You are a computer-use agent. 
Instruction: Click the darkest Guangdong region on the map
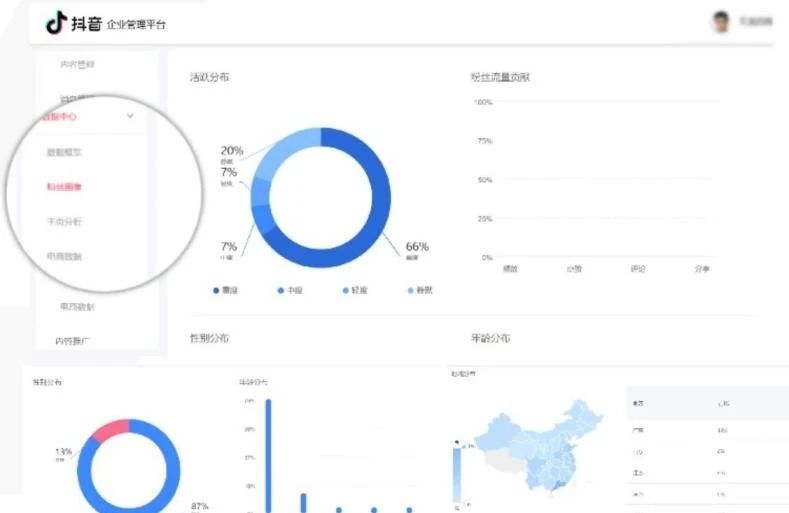point(558,486)
